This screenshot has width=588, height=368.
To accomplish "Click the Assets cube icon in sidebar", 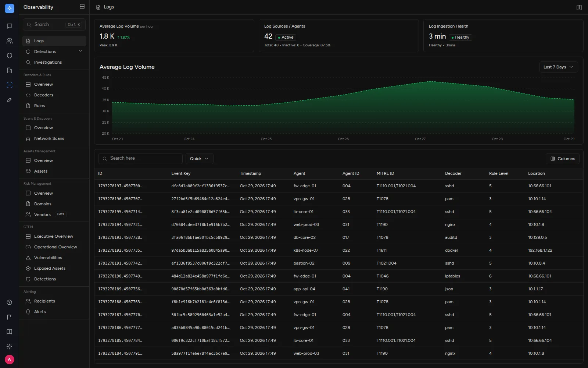I will [28, 171].
